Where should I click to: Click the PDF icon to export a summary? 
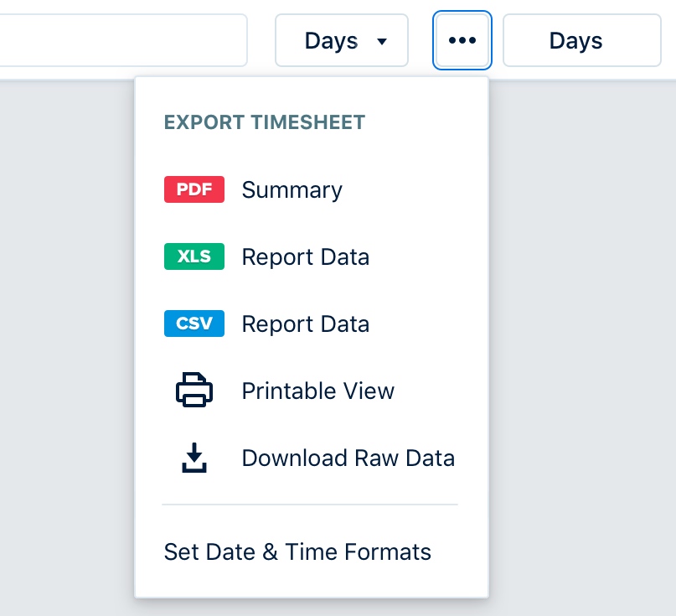pos(194,189)
